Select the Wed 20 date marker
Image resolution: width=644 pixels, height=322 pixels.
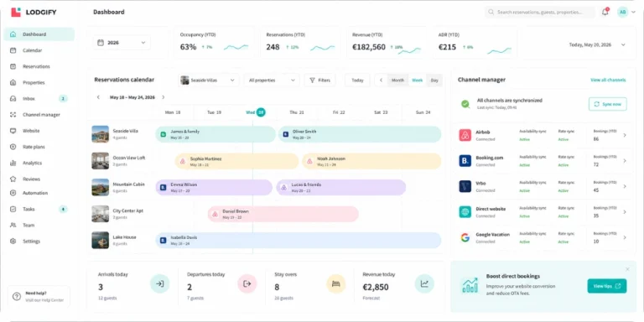point(261,112)
